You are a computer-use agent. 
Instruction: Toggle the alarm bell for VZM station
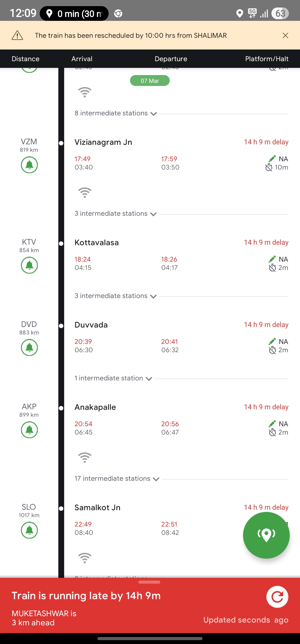(x=29, y=165)
